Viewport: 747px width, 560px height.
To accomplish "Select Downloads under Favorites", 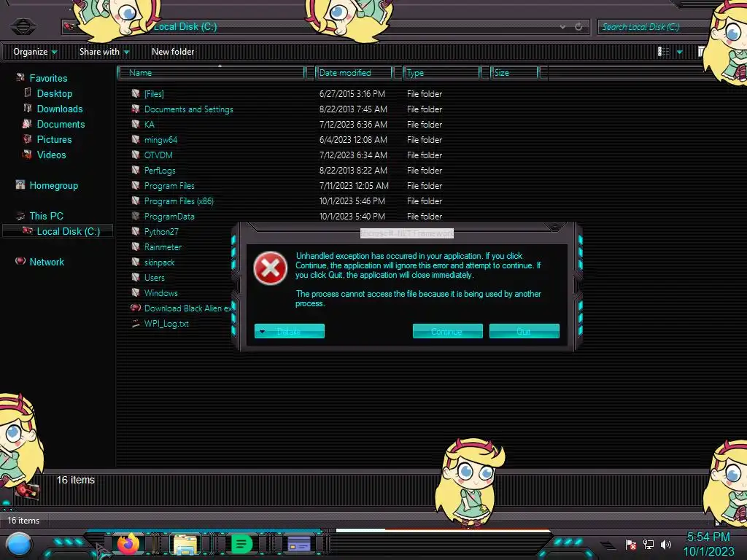I will pos(60,109).
